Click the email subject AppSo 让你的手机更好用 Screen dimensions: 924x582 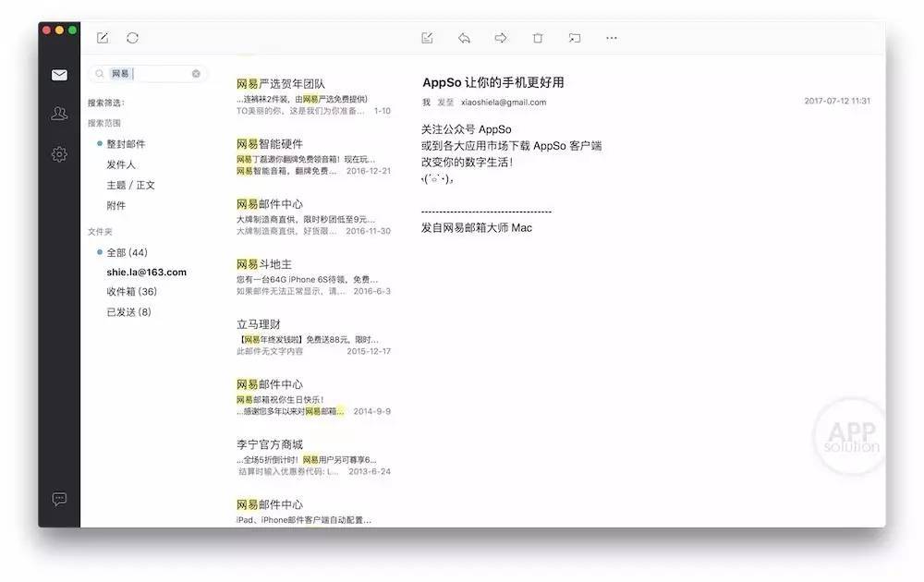493,82
